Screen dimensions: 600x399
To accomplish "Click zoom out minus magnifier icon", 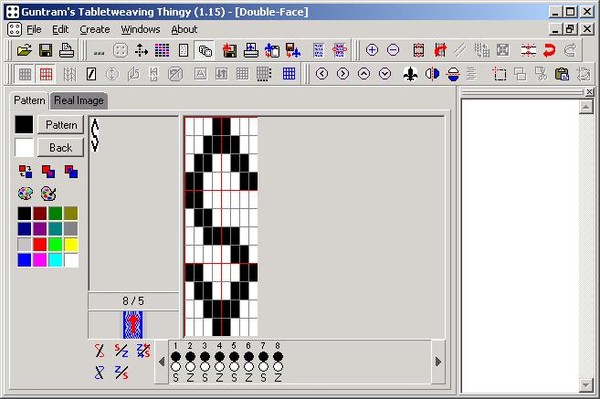I will 393,50.
